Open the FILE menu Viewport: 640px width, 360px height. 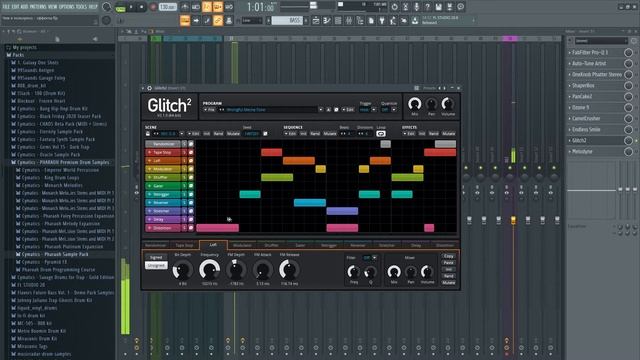(6, 7)
